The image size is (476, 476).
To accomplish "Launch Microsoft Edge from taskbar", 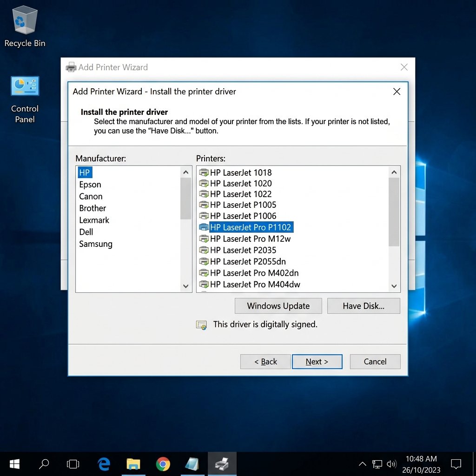I will (x=104, y=464).
